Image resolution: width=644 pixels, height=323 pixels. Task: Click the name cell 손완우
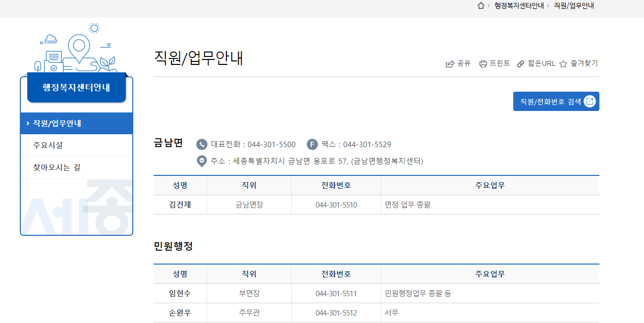[180, 313]
